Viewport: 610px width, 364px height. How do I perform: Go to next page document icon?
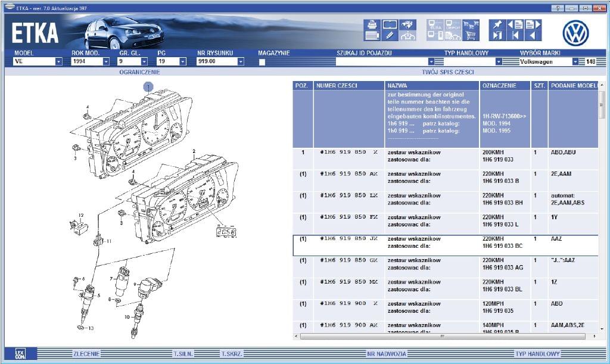tap(533, 25)
